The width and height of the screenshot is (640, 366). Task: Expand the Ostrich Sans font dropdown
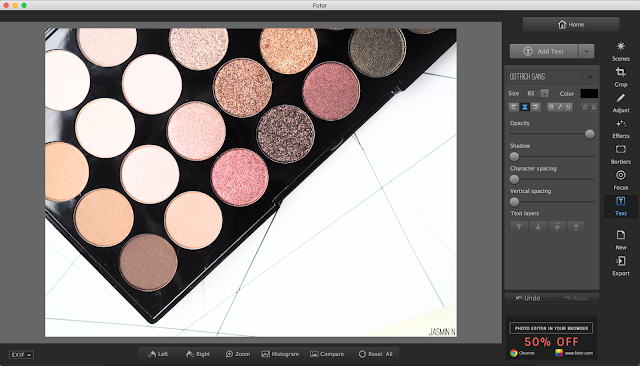(590, 77)
